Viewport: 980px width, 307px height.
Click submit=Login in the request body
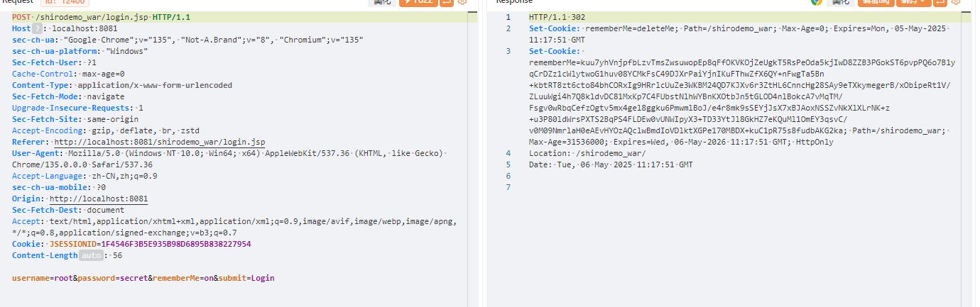tap(246, 278)
